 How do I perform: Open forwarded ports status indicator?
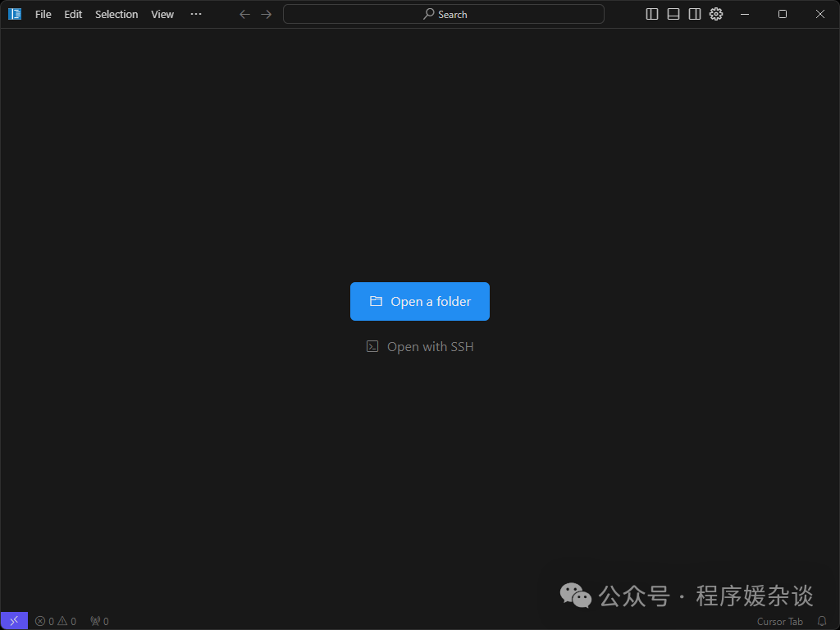[99, 621]
